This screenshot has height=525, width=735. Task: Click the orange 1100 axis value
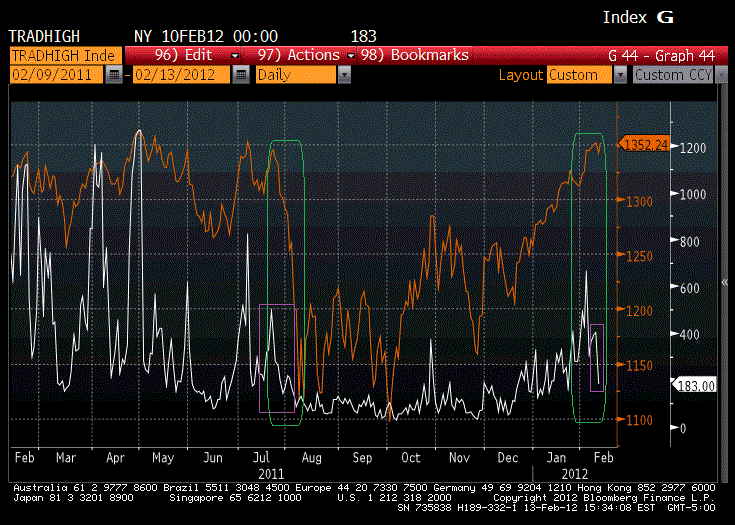[x=639, y=420]
